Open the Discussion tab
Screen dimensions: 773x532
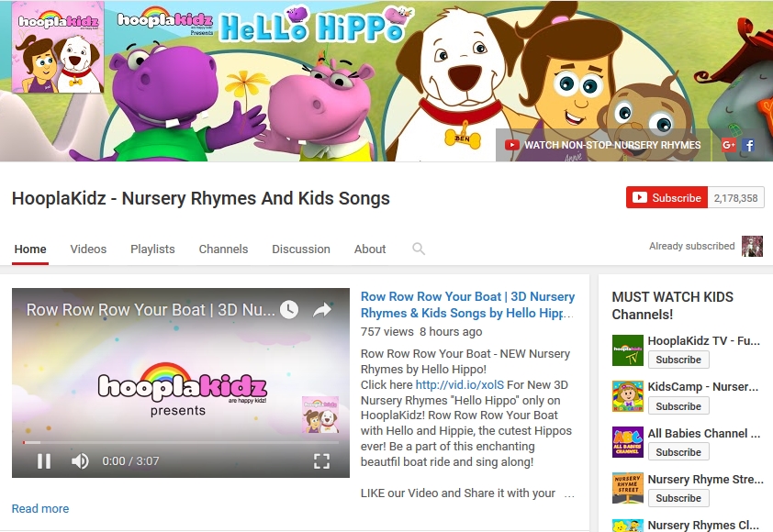coord(301,249)
